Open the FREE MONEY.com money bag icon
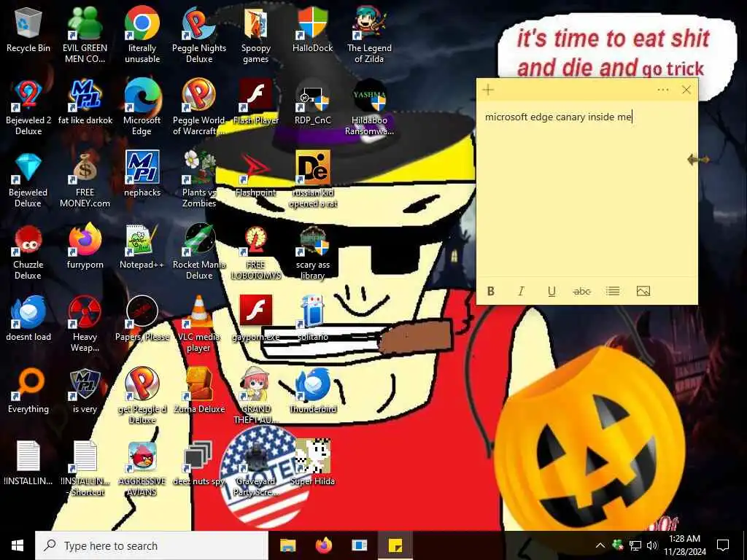Viewport: 747px width, 560px height. (85, 179)
